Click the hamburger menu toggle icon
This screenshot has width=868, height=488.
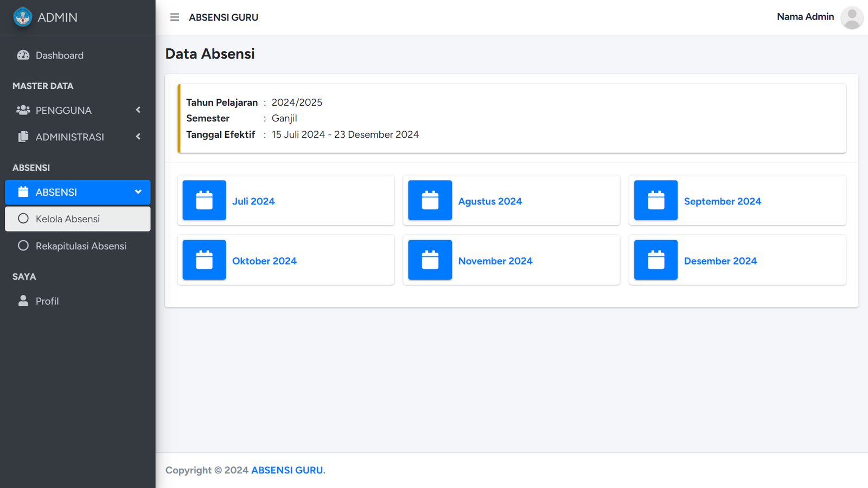tap(175, 17)
